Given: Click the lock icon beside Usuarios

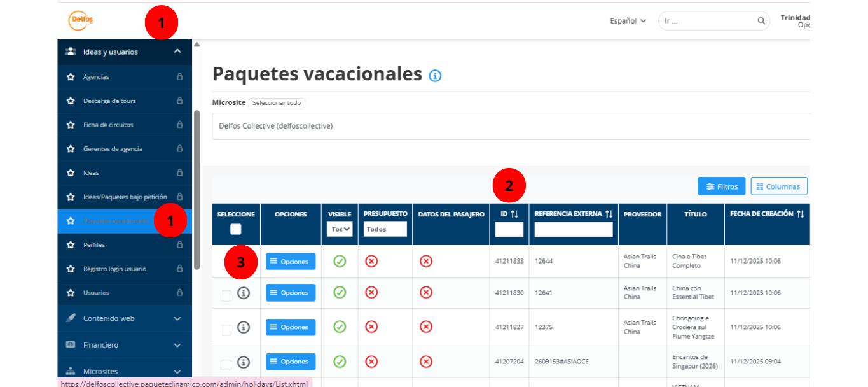Looking at the screenshot, I should click(179, 293).
